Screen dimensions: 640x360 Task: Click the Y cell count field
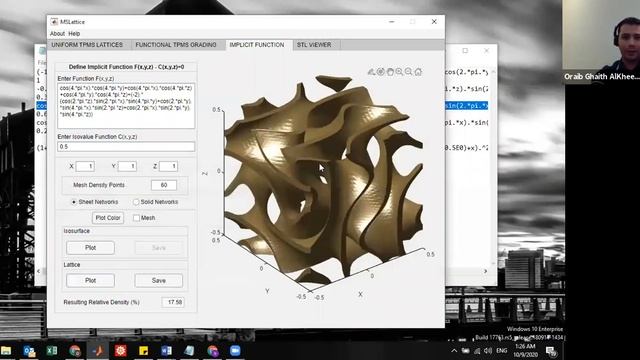tap(127, 166)
